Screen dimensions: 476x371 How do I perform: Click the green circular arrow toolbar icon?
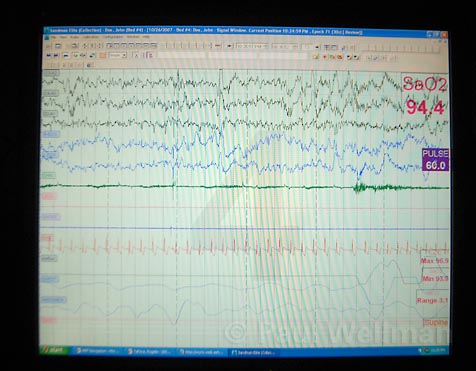point(75,56)
